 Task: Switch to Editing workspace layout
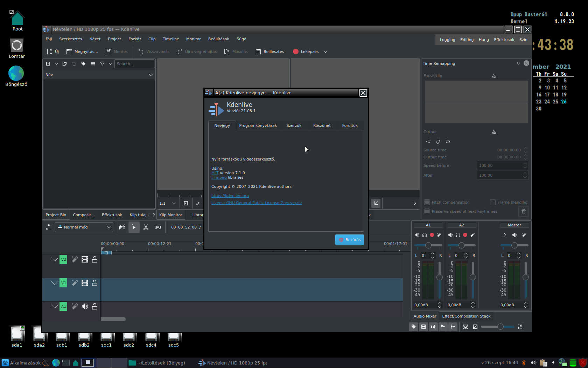pos(467,40)
